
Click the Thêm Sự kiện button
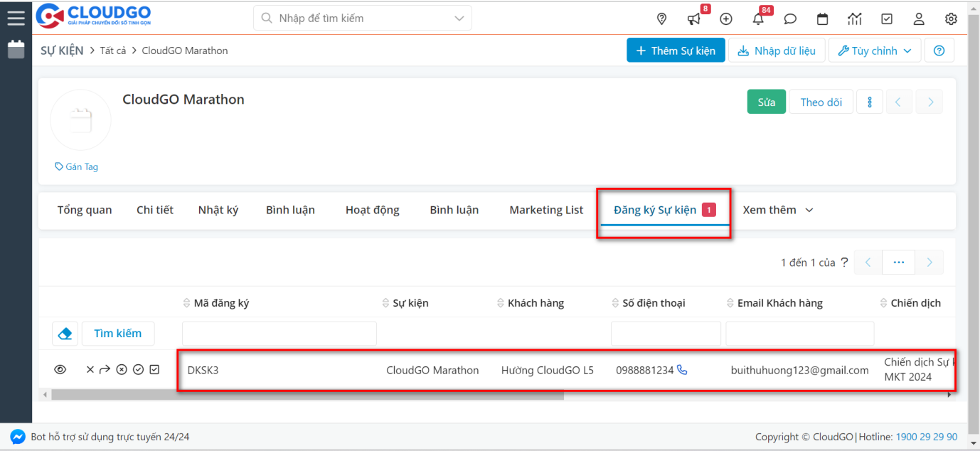coord(676,51)
